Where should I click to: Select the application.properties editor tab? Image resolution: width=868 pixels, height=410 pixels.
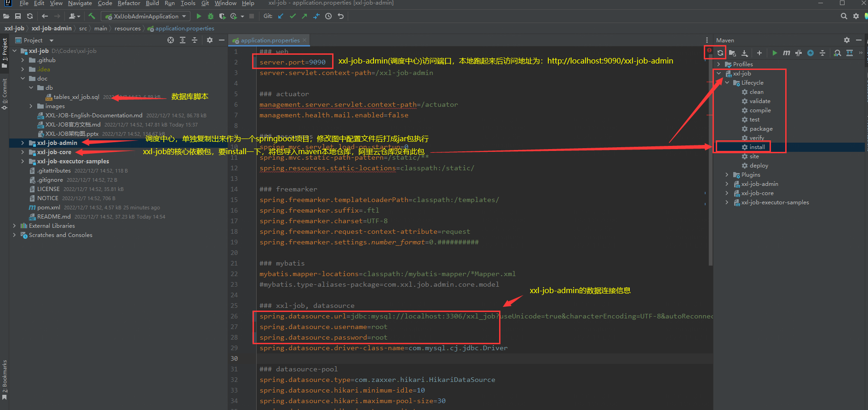point(270,40)
